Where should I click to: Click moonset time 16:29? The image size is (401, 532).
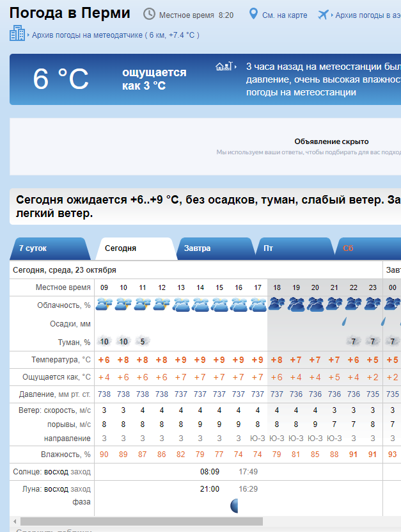248,489
